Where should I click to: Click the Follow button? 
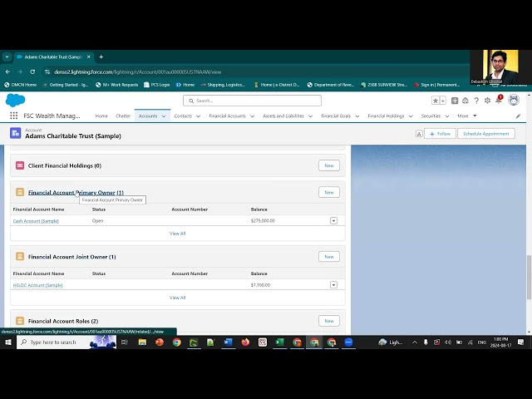pyautogui.click(x=440, y=134)
